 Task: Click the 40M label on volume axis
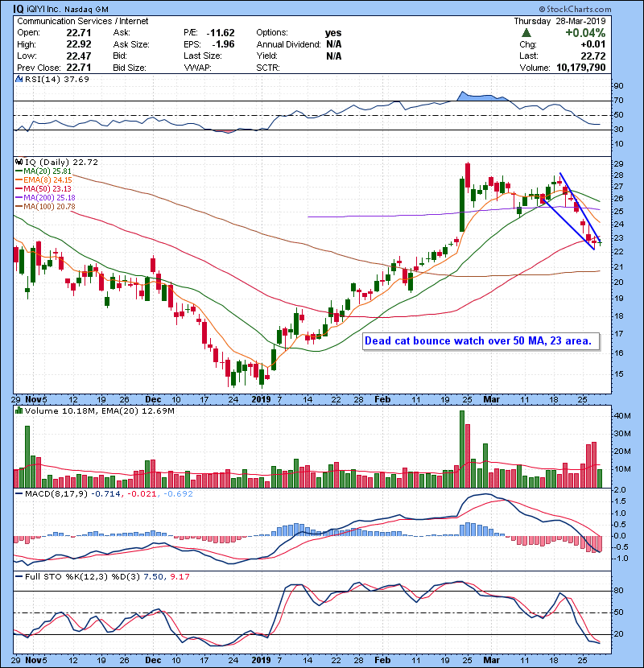tap(621, 416)
